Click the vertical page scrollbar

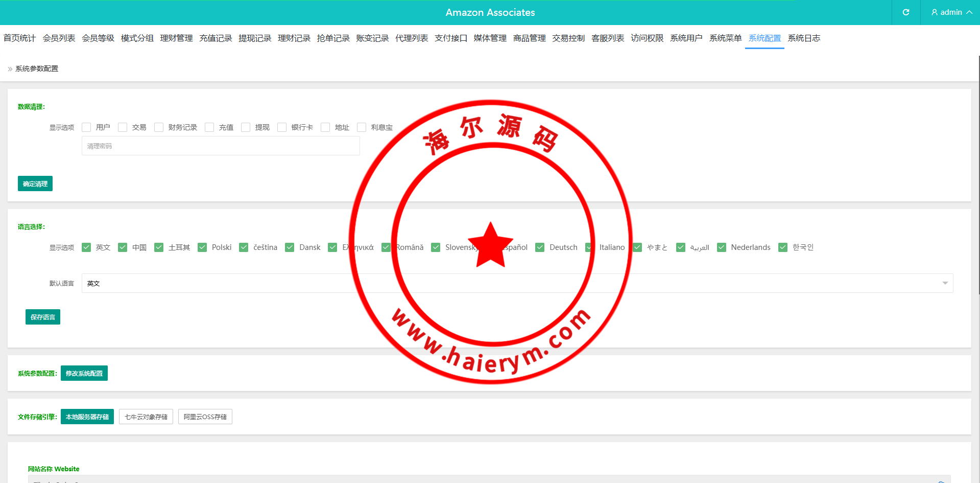coord(978,174)
